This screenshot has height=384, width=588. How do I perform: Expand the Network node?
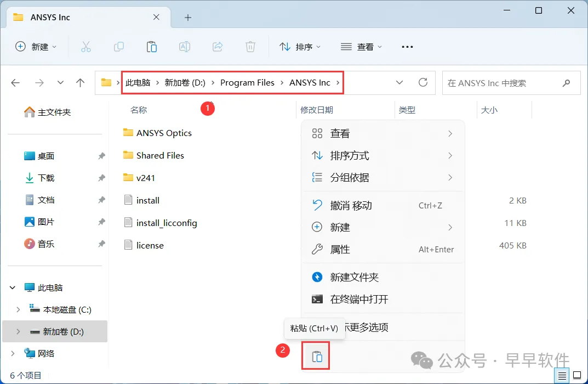tap(13, 354)
